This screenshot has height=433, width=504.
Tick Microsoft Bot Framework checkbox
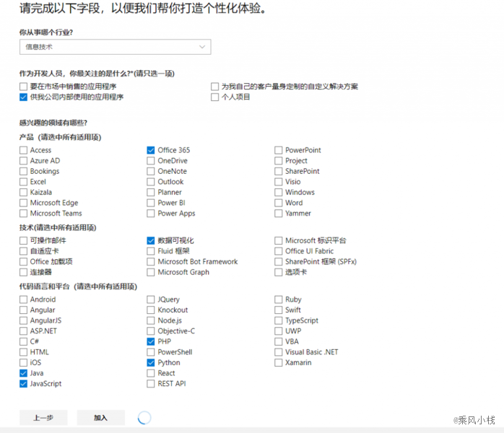(150, 262)
